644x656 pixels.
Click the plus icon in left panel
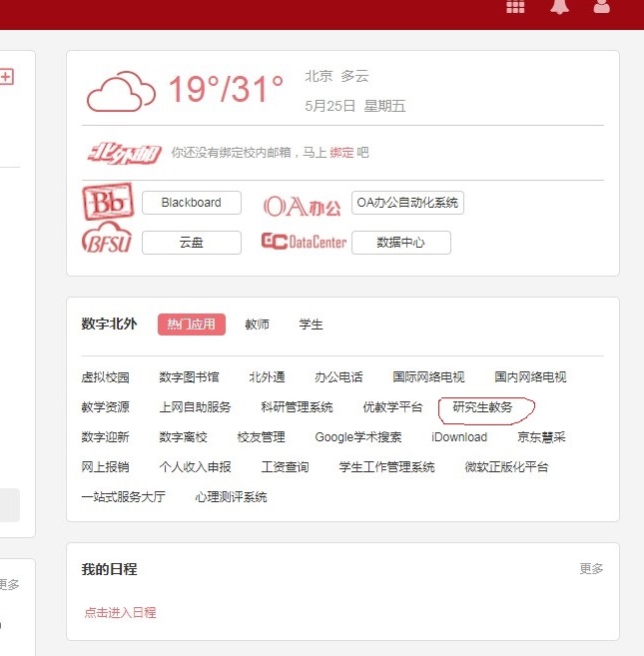coord(6,77)
